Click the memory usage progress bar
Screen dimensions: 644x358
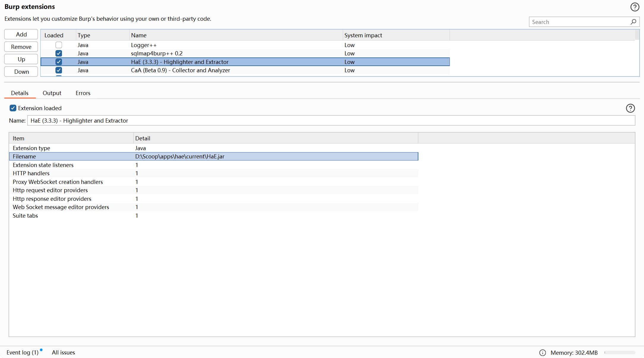pyautogui.click(x=620, y=352)
